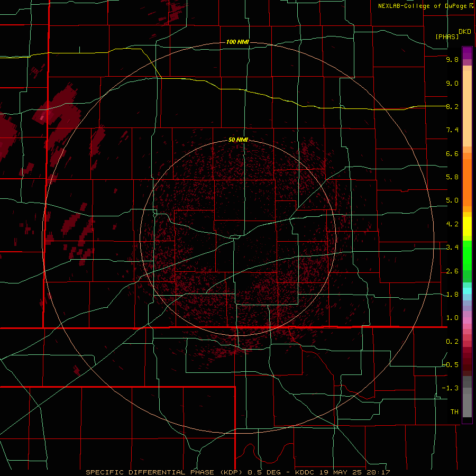476x476 pixels.
Task: Select the -1.3 scale value
Action: point(451,388)
